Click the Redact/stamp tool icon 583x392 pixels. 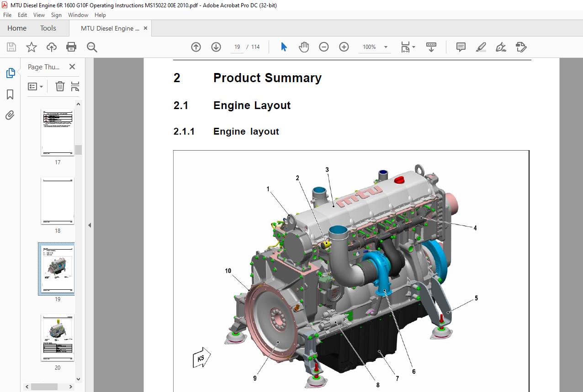[521, 47]
